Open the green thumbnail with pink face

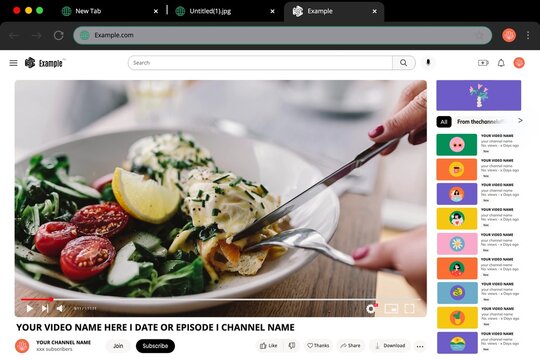(457, 145)
